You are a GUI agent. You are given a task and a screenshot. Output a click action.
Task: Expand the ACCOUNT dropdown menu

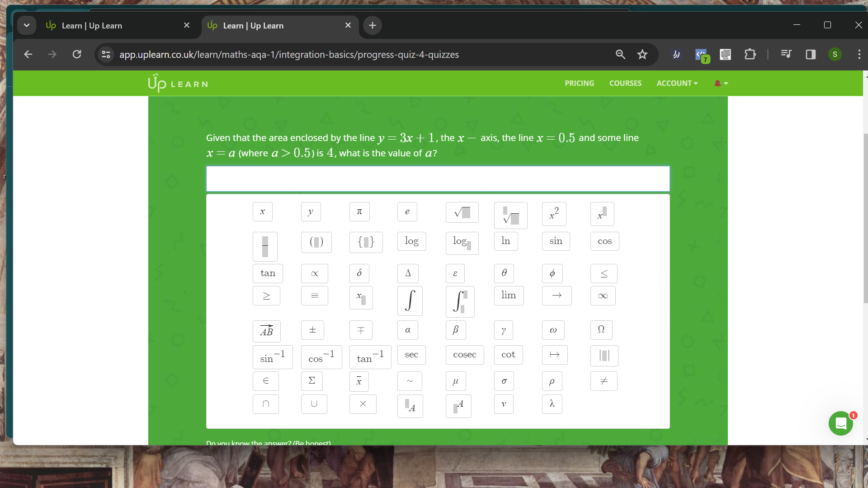click(x=677, y=83)
